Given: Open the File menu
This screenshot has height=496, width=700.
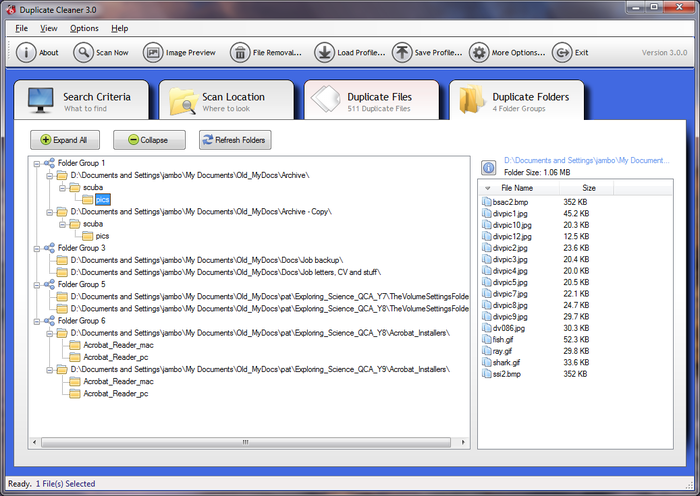Looking at the screenshot, I should coord(21,28).
